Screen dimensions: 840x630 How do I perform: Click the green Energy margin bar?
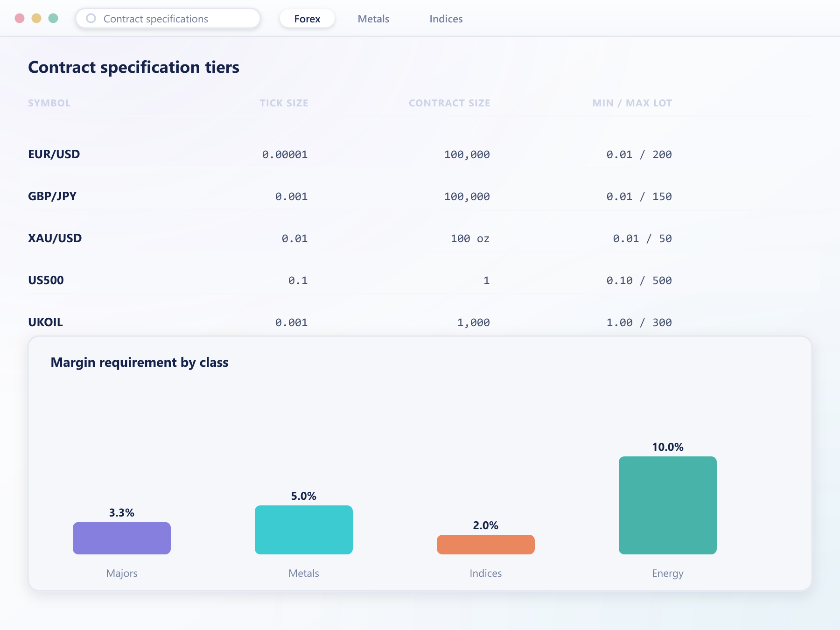point(668,505)
